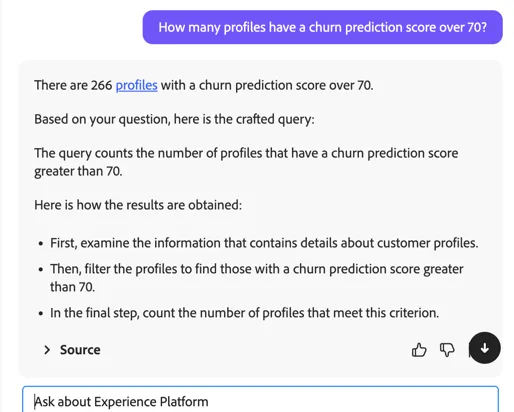This screenshot has width=514, height=412.
Task: Click 'Here is how the results are obtained'
Action: pos(138,205)
